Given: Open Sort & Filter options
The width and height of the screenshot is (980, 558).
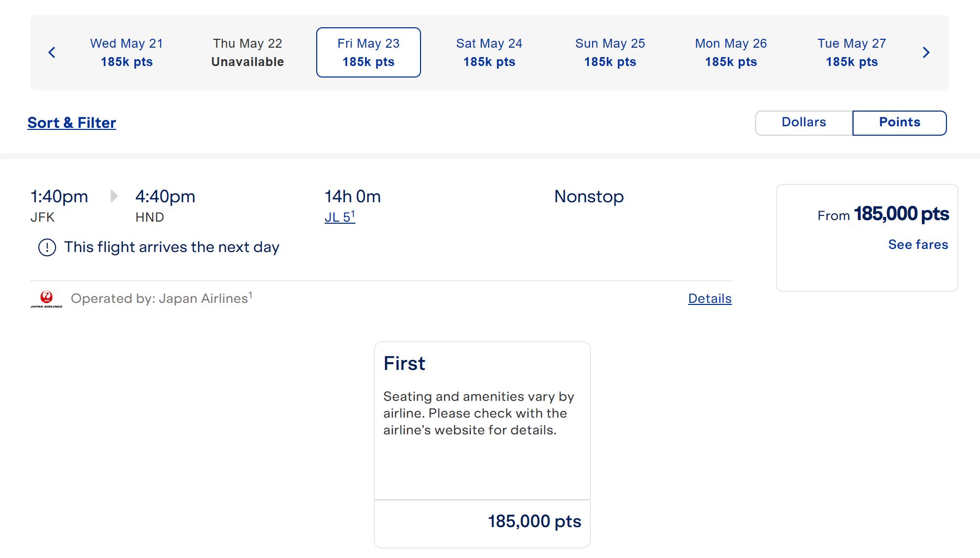Looking at the screenshot, I should pyautogui.click(x=72, y=123).
